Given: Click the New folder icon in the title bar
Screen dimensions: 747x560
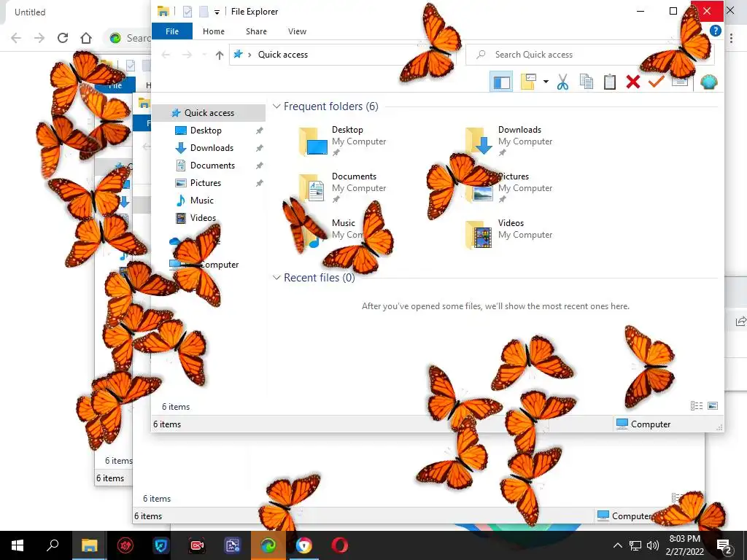Looking at the screenshot, I should [x=204, y=12].
